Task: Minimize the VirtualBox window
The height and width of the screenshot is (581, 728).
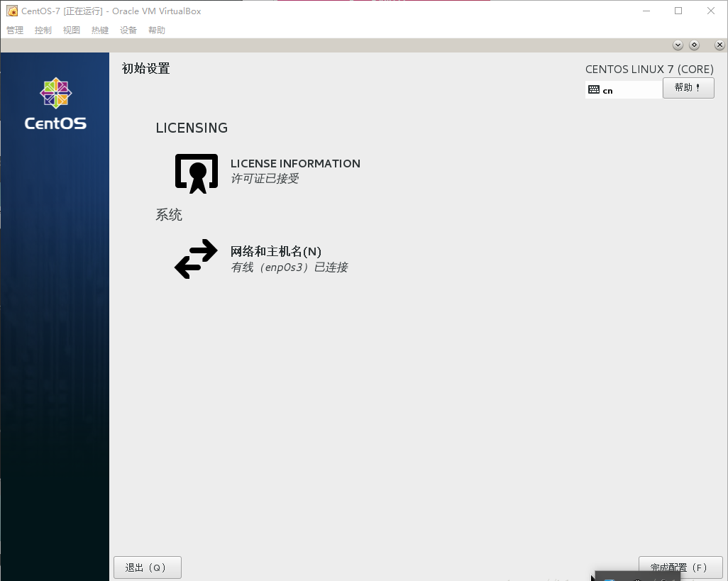Action: click(646, 11)
